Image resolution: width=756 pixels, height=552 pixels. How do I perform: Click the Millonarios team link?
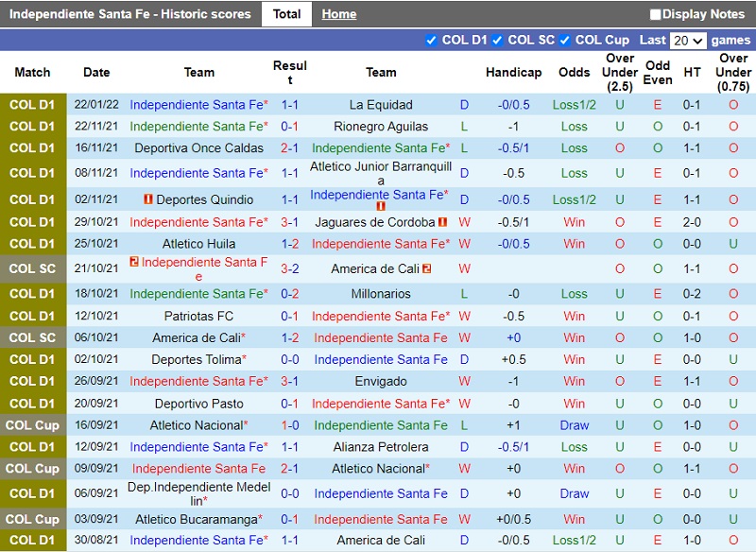tap(381, 294)
